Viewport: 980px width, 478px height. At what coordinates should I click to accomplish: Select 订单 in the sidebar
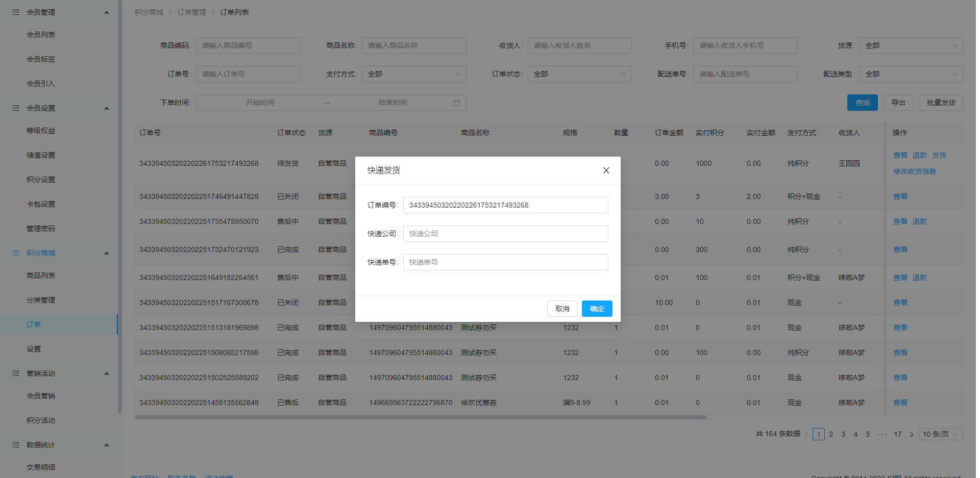point(34,324)
